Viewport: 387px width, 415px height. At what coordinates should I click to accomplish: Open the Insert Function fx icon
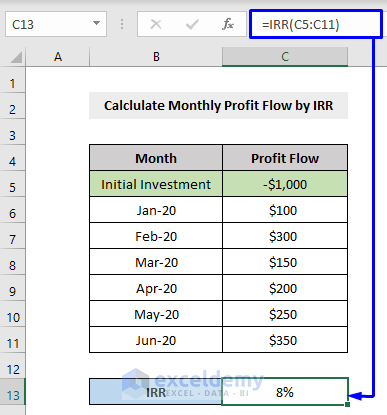click(x=228, y=24)
